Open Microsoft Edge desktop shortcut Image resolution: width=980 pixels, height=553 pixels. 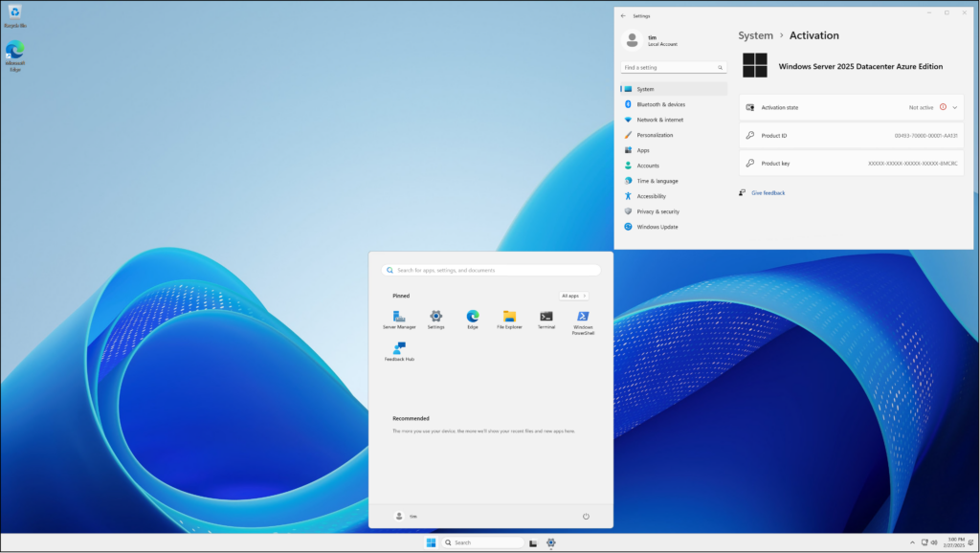pos(15,56)
